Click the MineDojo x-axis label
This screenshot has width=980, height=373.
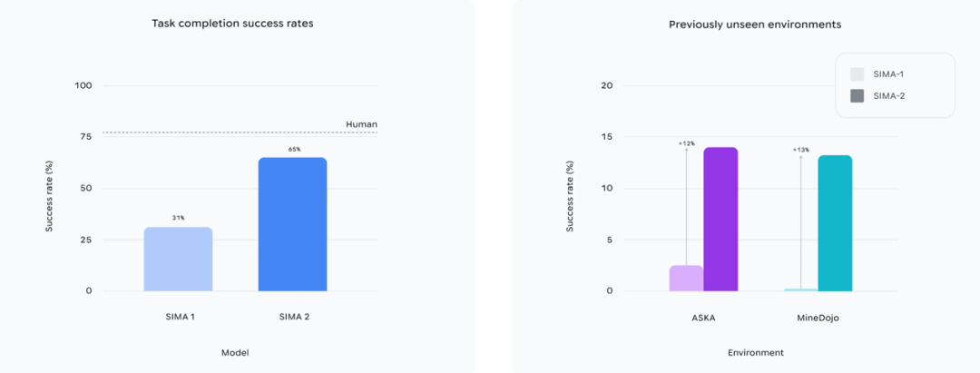click(818, 317)
